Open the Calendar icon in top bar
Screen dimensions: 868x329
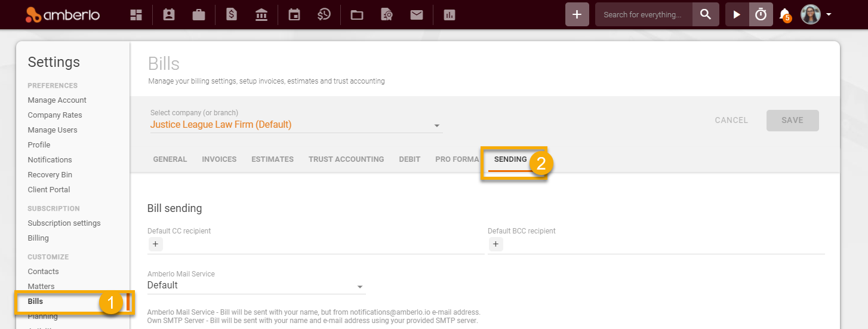pyautogui.click(x=294, y=15)
